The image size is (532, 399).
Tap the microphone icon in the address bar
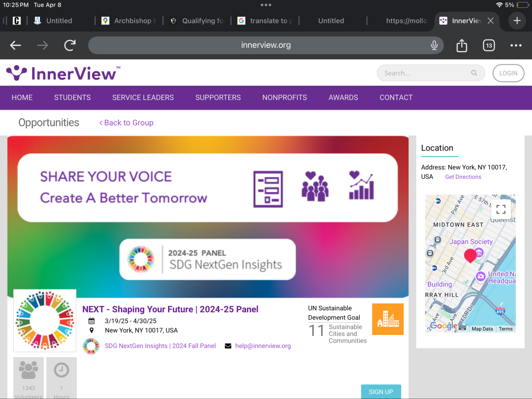434,45
